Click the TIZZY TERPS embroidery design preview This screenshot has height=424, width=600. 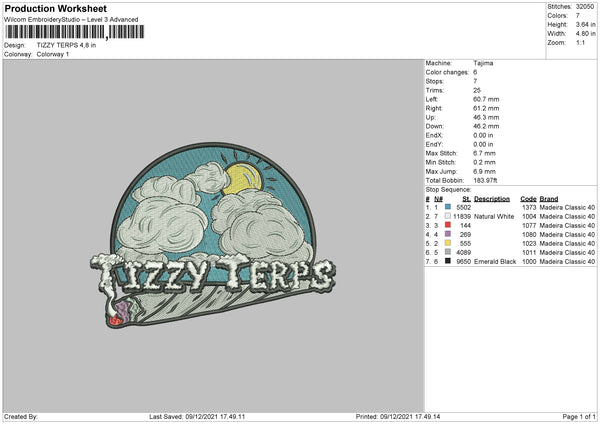pos(213,236)
